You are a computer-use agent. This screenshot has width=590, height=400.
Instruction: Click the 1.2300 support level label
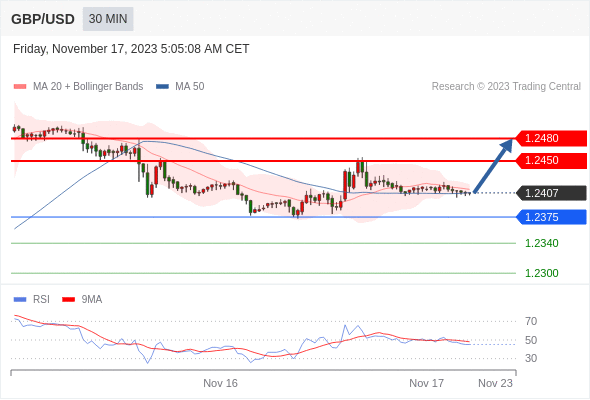pyautogui.click(x=541, y=273)
